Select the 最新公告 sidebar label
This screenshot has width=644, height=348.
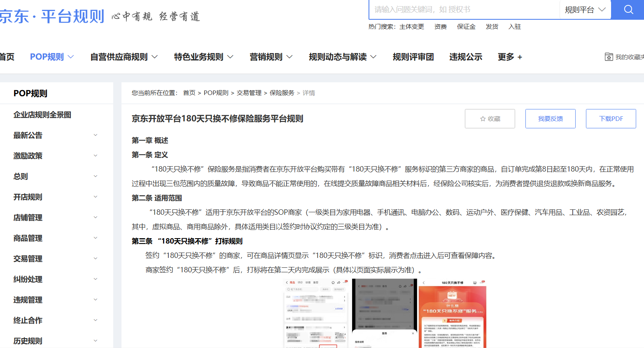pos(28,135)
